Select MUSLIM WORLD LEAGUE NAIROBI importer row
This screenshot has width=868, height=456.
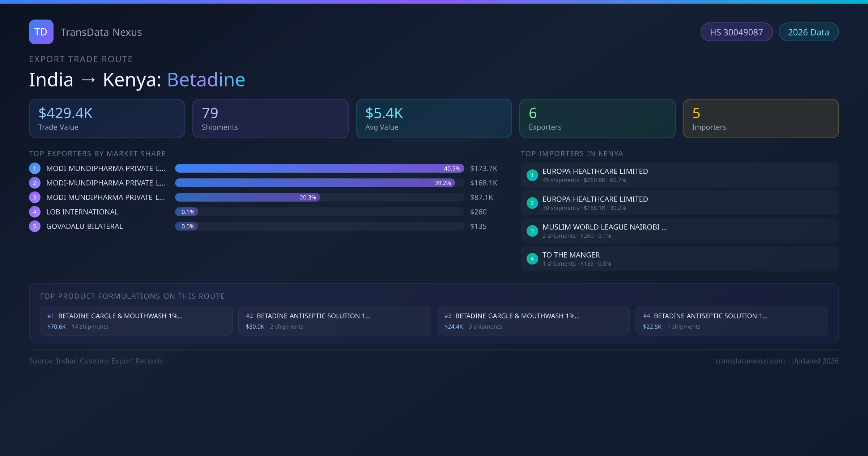pyautogui.click(x=679, y=231)
